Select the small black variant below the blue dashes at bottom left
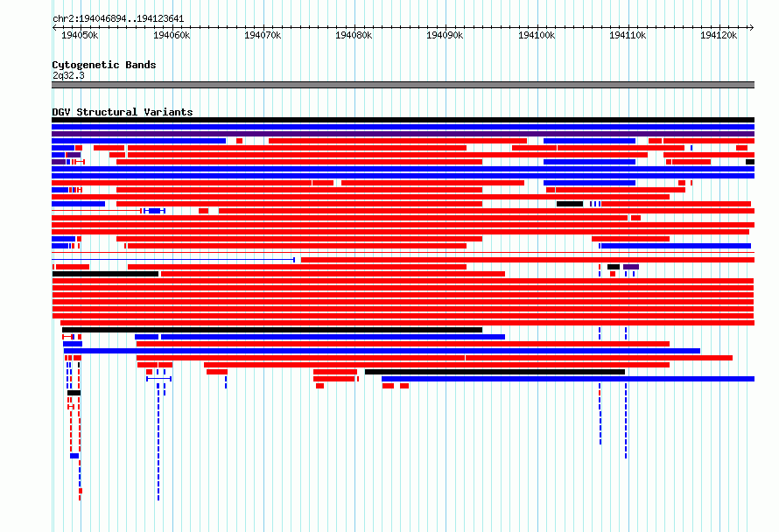 tap(74, 392)
